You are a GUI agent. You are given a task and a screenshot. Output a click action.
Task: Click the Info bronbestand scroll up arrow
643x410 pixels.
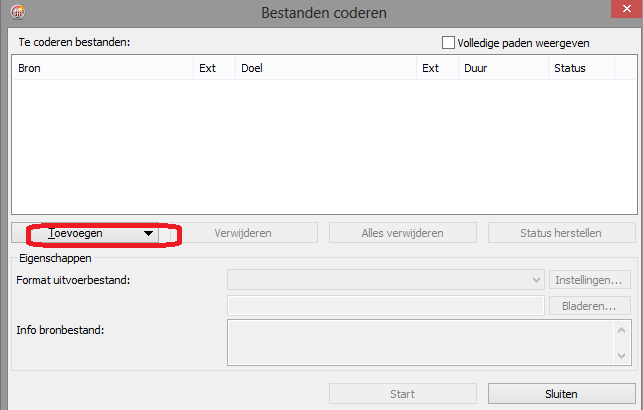[622, 330]
